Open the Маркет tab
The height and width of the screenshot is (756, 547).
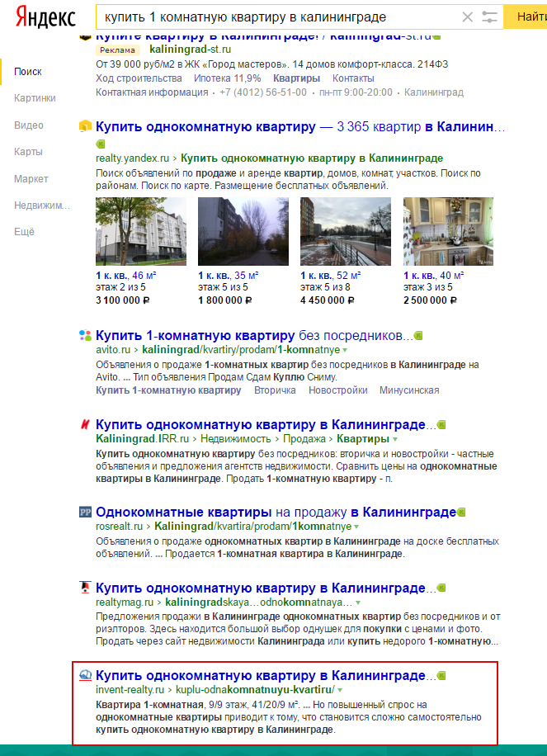tap(31, 179)
